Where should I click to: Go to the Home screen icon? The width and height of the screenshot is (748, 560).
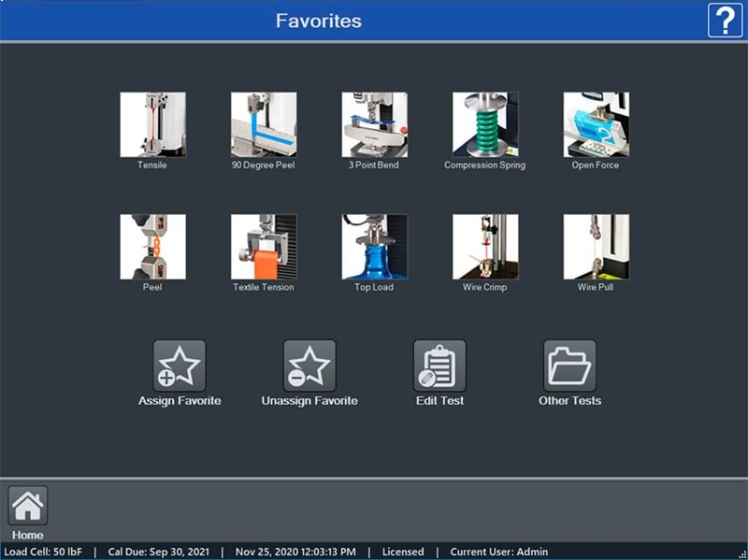click(x=27, y=507)
